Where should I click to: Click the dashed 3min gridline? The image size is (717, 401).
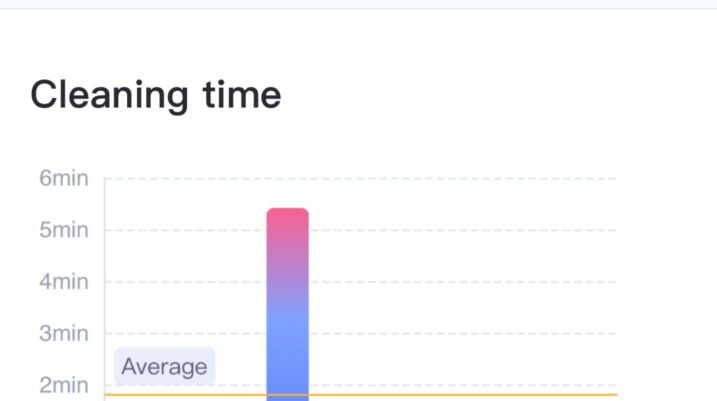tap(450, 333)
